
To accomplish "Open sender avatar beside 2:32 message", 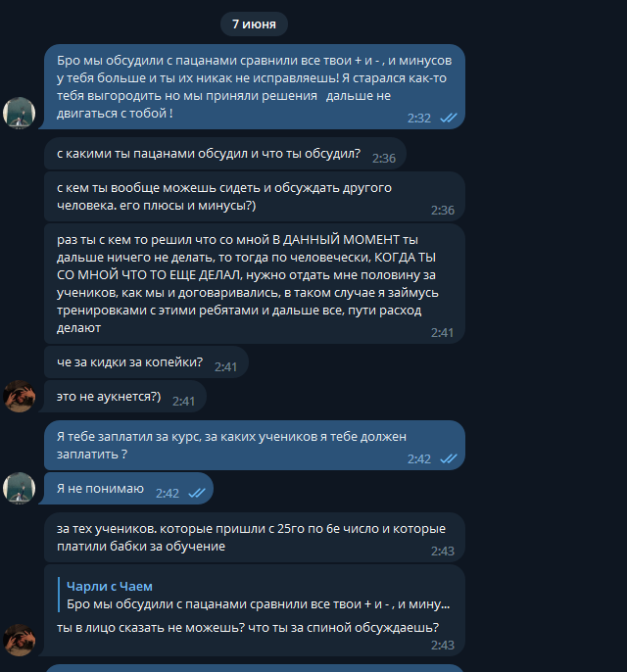I will [20, 113].
